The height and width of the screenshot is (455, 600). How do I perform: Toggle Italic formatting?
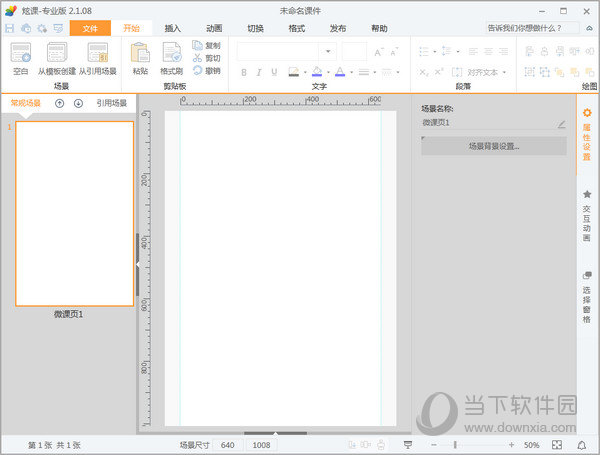point(259,72)
